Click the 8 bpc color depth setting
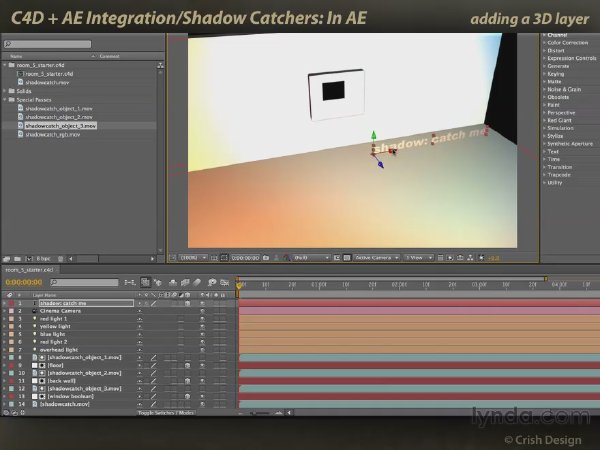The width and height of the screenshot is (600, 450). click(43, 259)
